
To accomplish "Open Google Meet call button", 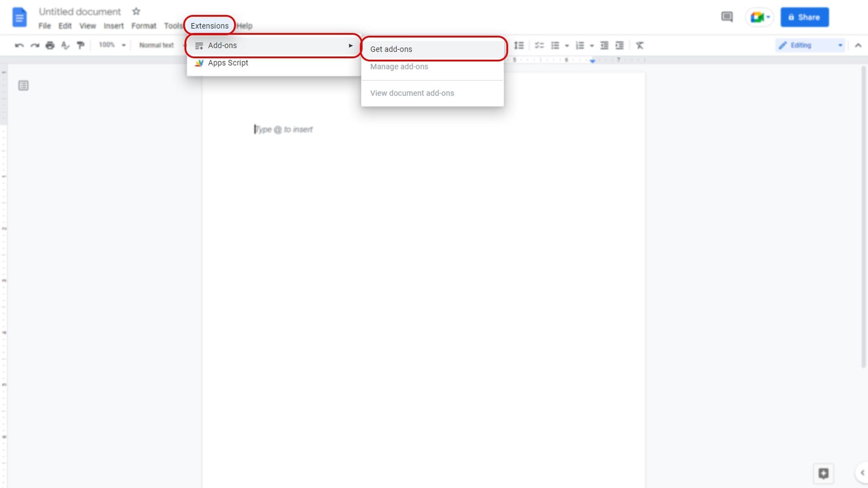I will pyautogui.click(x=760, y=17).
